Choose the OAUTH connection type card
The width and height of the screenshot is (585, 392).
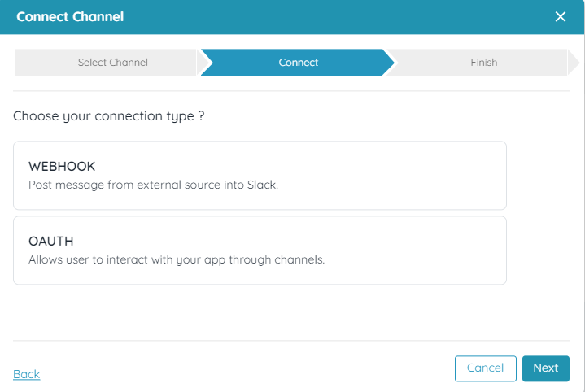point(260,250)
